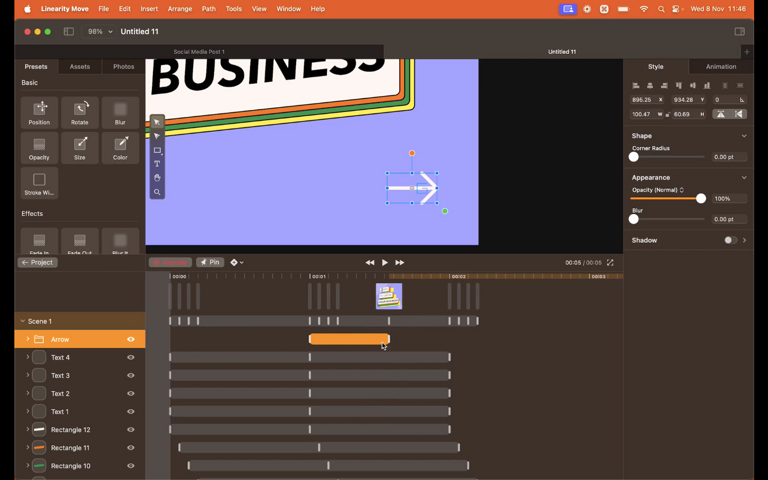
Task: Choose the Node selection tool
Action: pos(157,136)
